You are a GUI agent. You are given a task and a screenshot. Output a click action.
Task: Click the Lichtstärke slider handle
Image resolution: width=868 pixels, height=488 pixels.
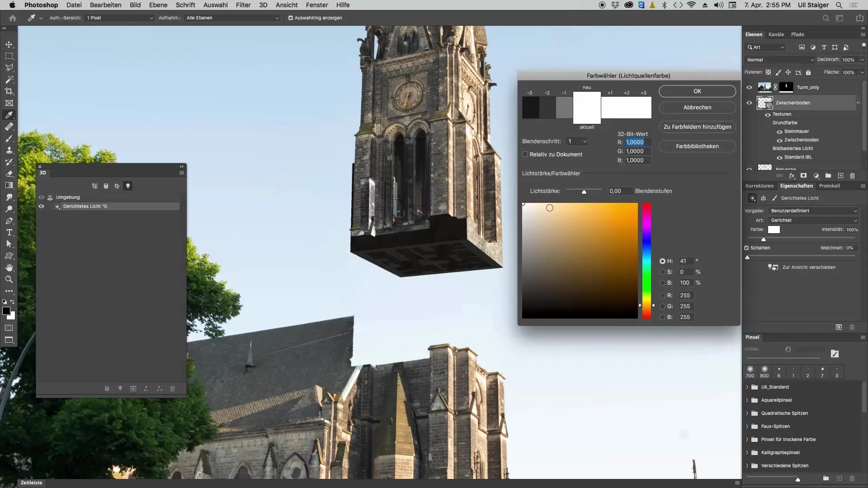pos(584,192)
